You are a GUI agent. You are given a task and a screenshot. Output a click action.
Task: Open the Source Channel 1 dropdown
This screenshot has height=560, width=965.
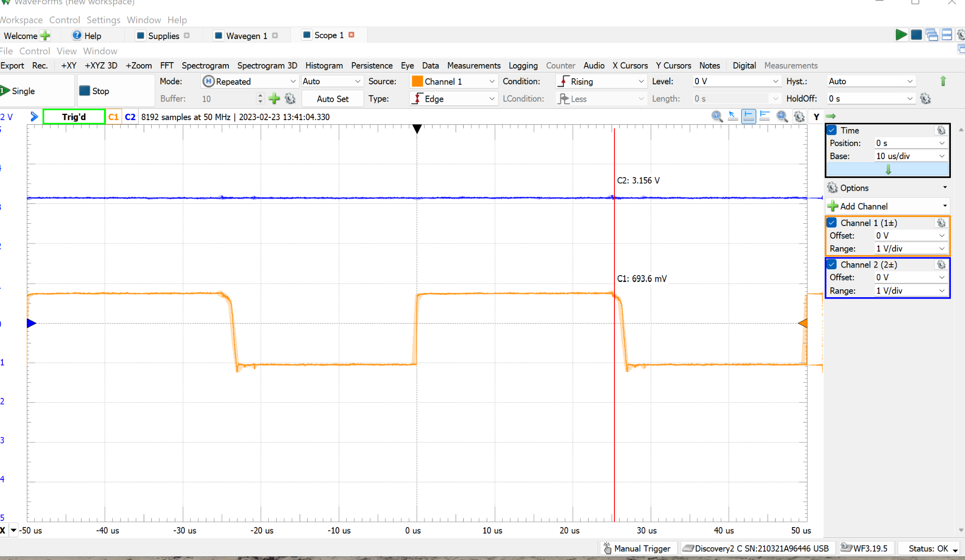(453, 81)
